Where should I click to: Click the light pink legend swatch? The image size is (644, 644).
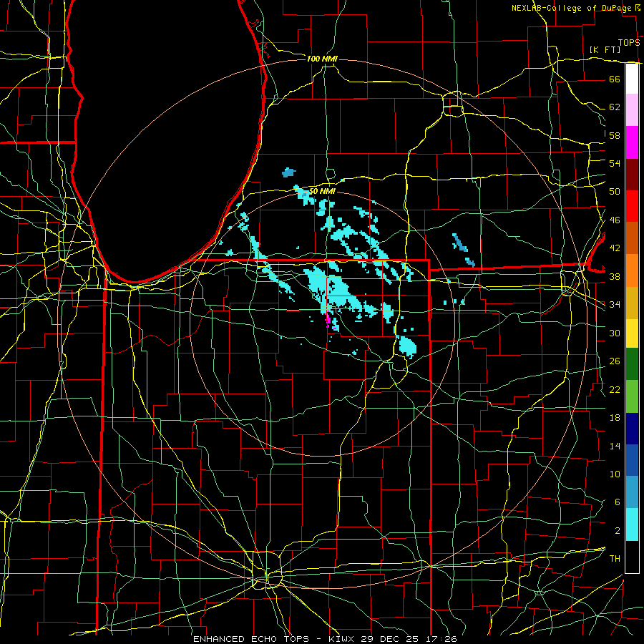[x=632, y=109]
